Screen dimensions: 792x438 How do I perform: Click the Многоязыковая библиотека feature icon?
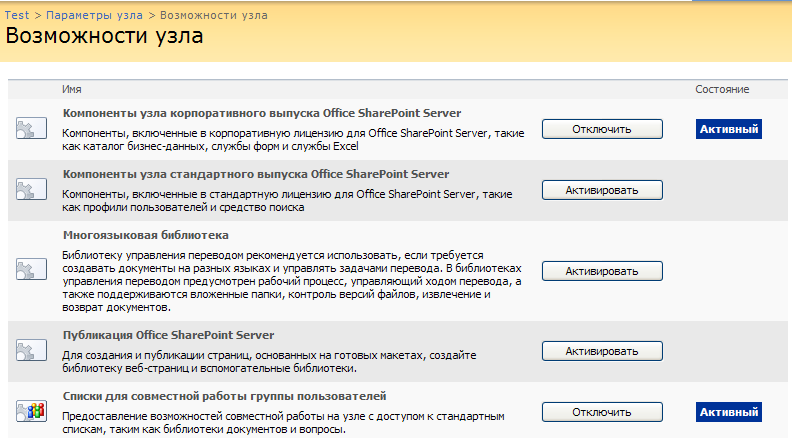(31, 269)
